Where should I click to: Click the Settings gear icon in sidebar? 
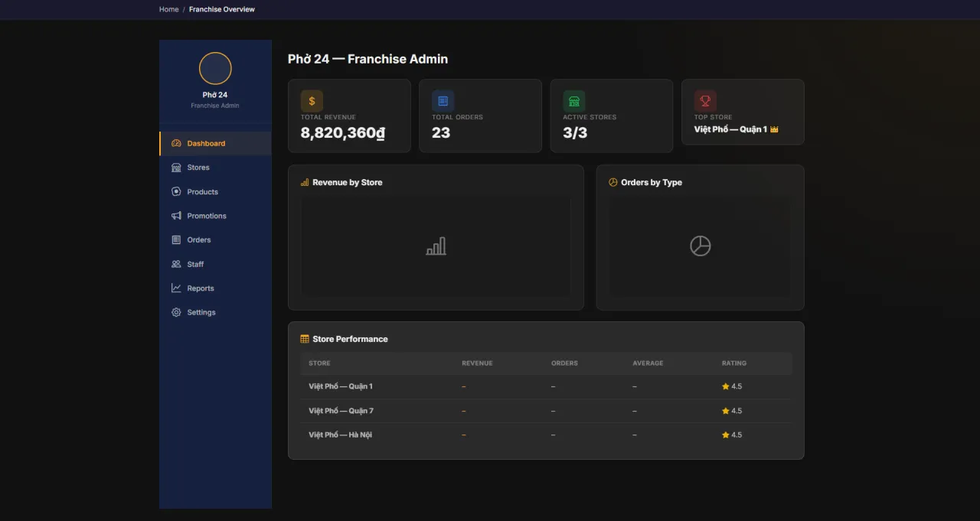(176, 312)
